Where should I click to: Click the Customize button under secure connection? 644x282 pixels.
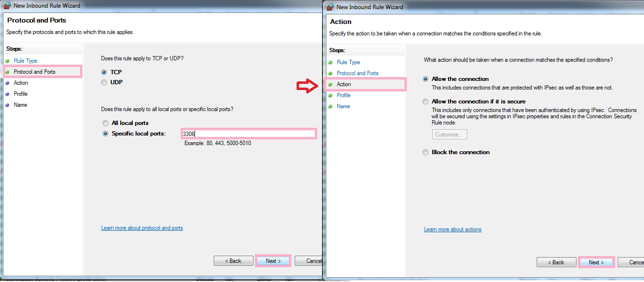pos(449,135)
